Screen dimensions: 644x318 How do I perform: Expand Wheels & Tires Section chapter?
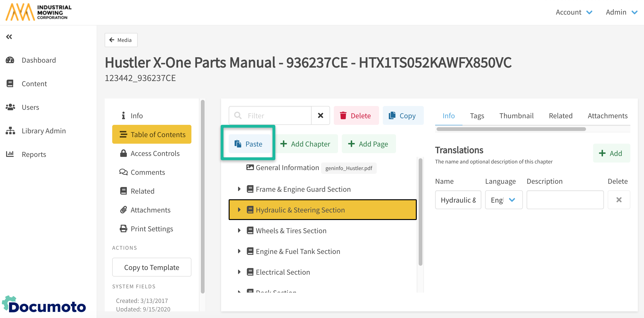[x=239, y=231]
